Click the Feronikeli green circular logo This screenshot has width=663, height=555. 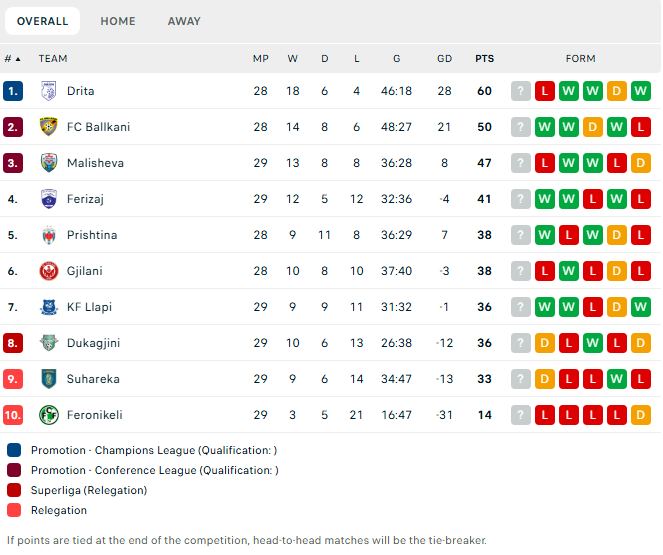click(x=49, y=415)
